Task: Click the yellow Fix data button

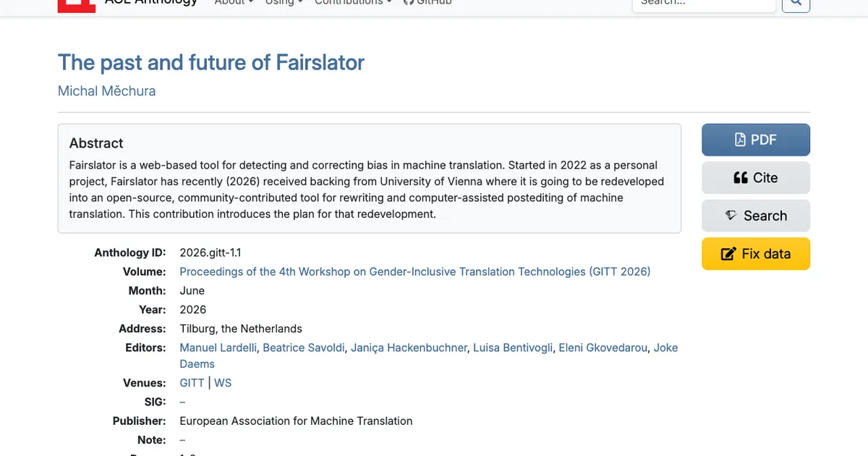Action: click(x=756, y=254)
